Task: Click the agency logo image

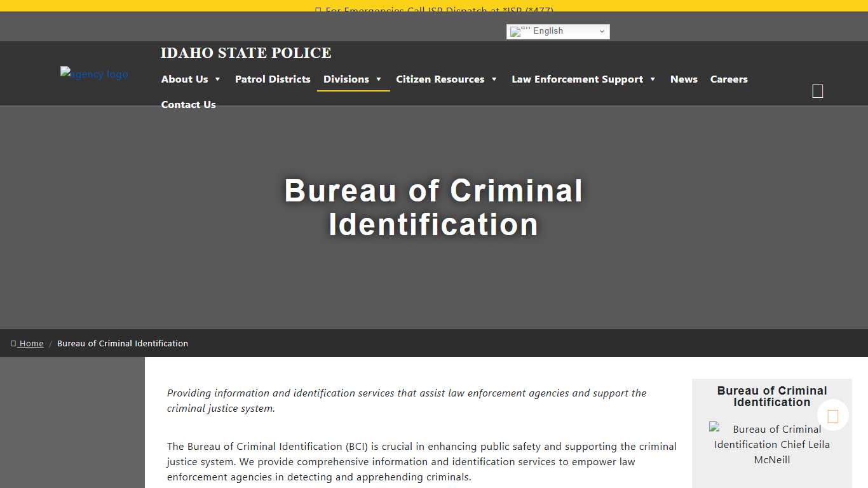Action: (x=93, y=73)
